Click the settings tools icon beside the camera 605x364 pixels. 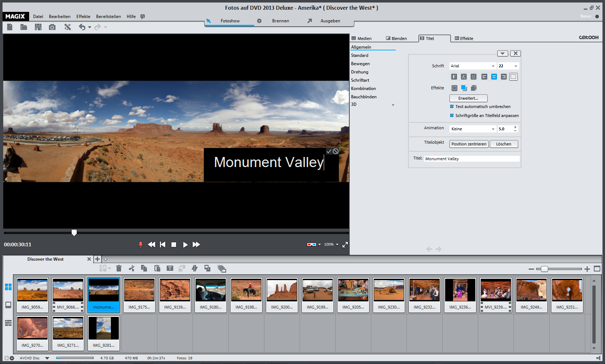pyautogui.click(x=67, y=27)
